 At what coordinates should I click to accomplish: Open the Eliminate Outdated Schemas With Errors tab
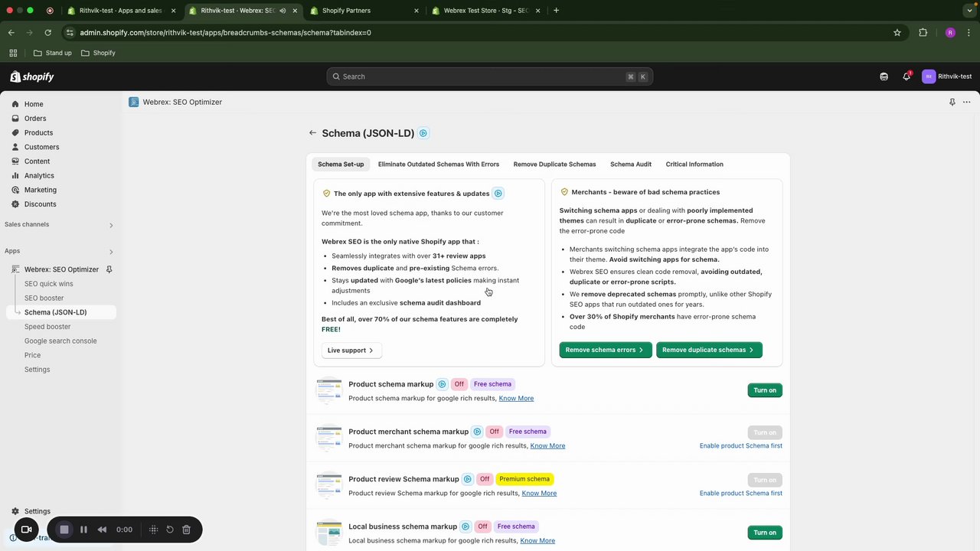438,165
